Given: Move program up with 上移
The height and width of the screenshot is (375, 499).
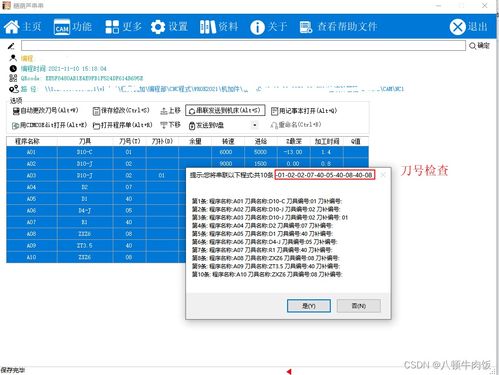Looking at the screenshot, I should click(x=170, y=110).
